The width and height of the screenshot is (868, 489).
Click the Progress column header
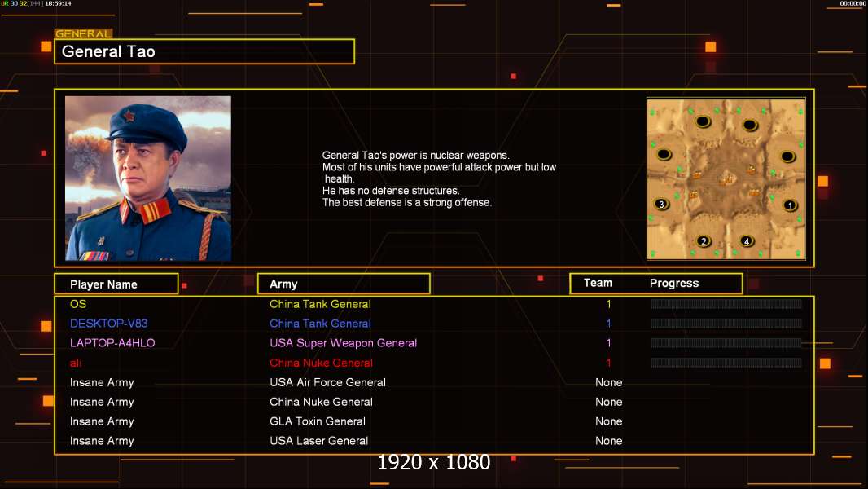point(673,283)
